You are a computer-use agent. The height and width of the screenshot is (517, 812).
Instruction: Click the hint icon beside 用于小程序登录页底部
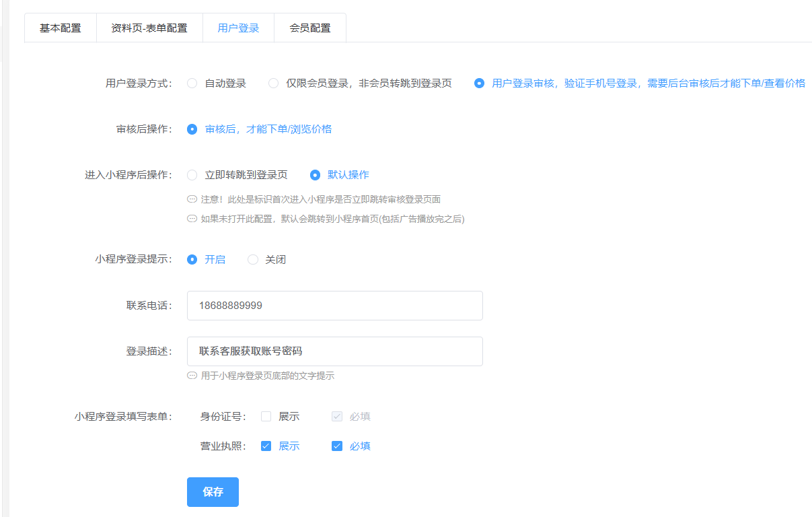coord(192,376)
